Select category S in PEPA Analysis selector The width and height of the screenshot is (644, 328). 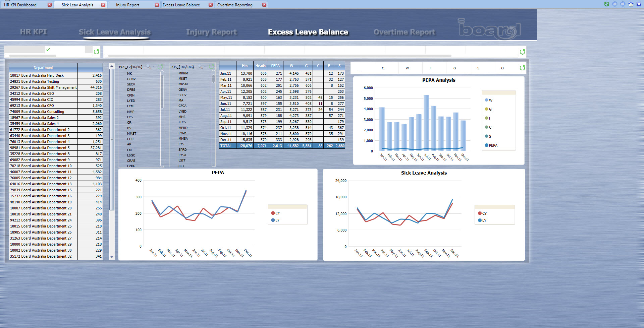478,68
